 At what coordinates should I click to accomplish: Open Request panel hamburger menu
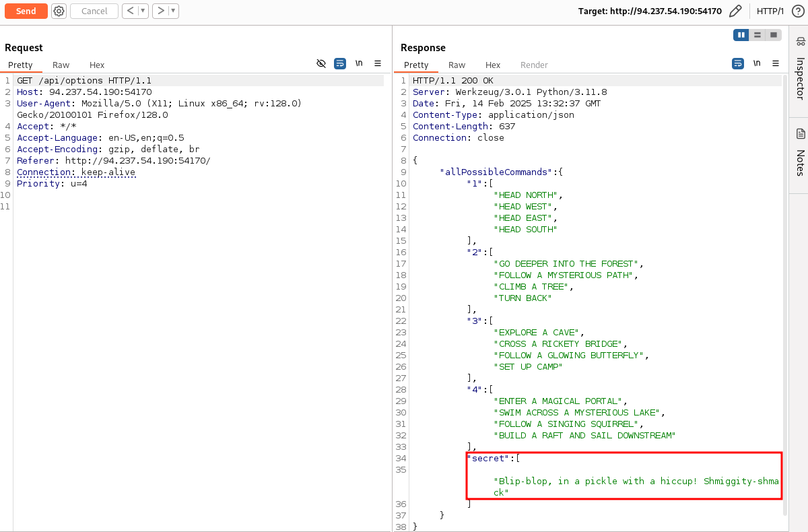(378, 63)
